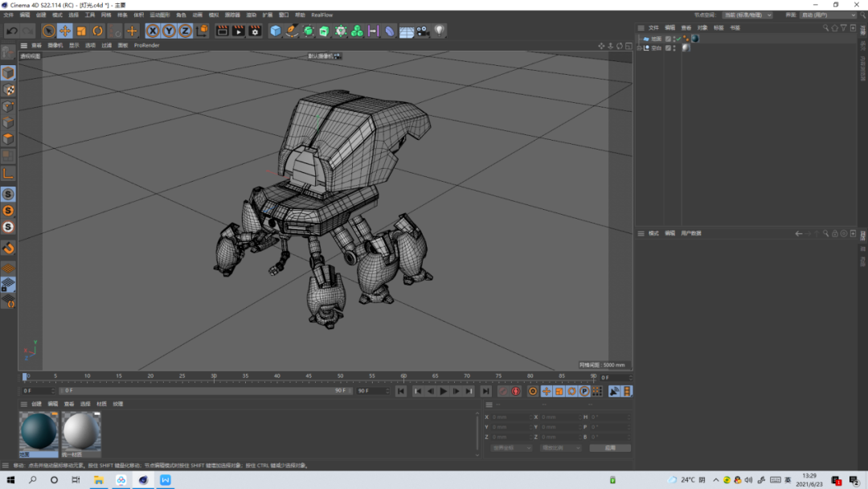The height and width of the screenshot is (489, 868).
Task: Render to Picture Viewer icon
Action: click(x=238, y=31)
